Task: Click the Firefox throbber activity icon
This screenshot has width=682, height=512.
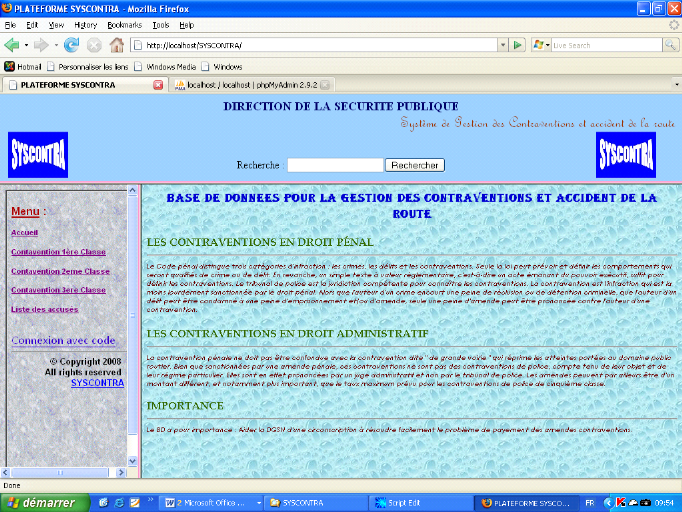Action: click(x=674, y=25)
